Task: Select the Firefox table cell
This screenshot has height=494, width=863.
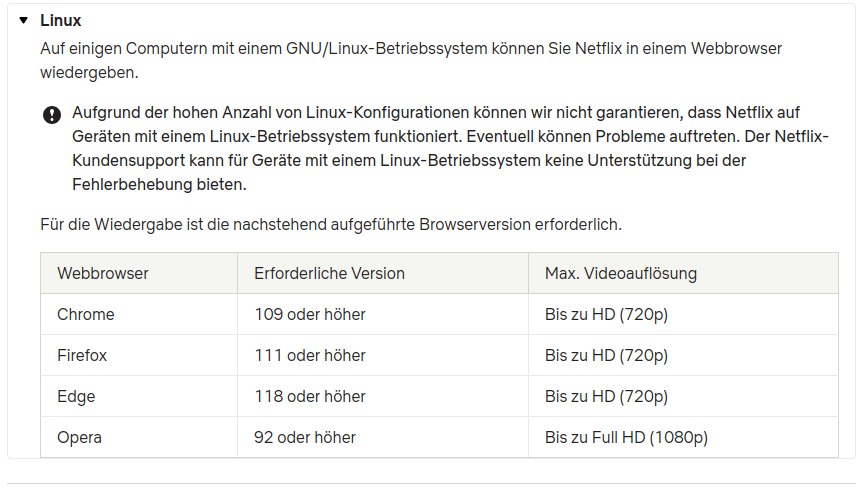Action: pyautogui.click(x=139, y=355)
